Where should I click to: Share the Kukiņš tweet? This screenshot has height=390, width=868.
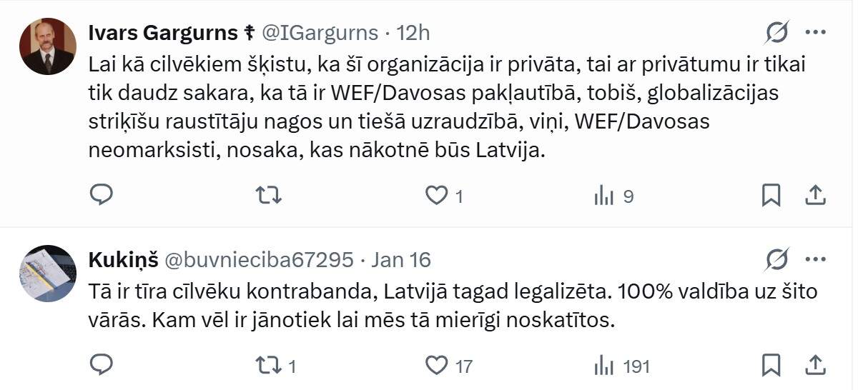tap(816, 366)
